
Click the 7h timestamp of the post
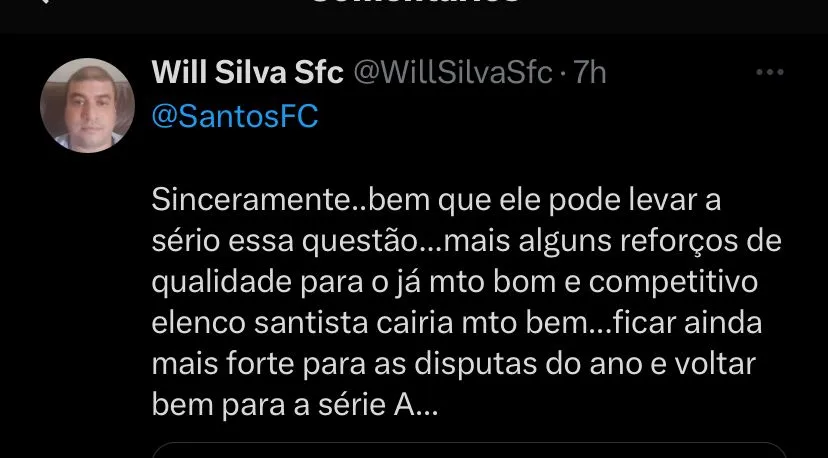point(590,73)
